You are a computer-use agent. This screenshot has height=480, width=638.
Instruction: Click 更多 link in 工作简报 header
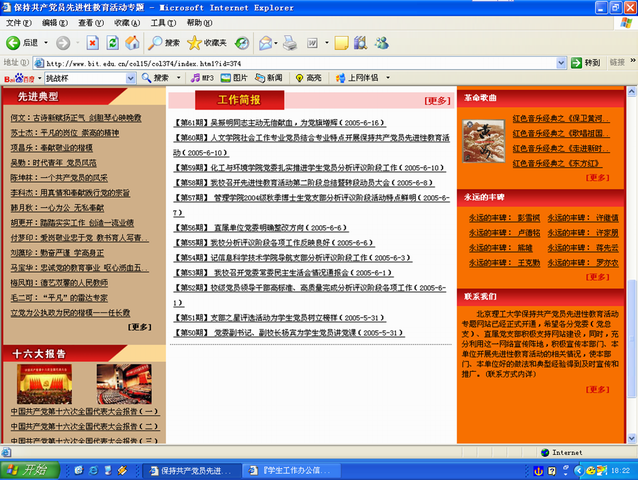tap(437, 100)
